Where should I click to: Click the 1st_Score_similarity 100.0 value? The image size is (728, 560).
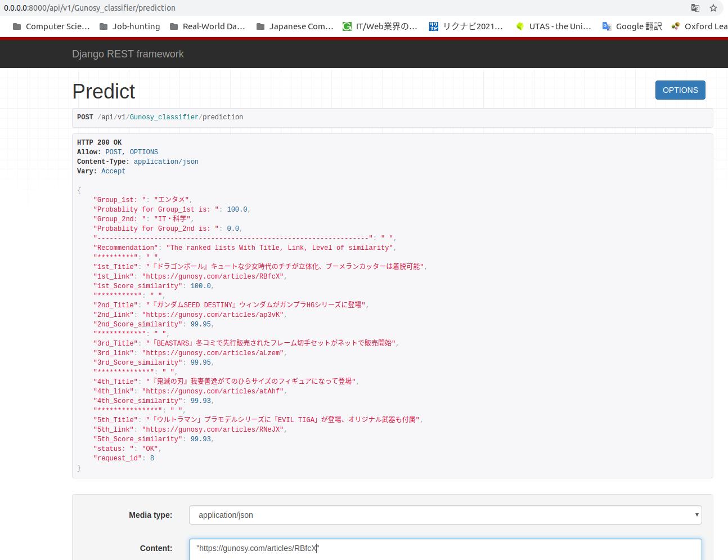tap(201, 286)
